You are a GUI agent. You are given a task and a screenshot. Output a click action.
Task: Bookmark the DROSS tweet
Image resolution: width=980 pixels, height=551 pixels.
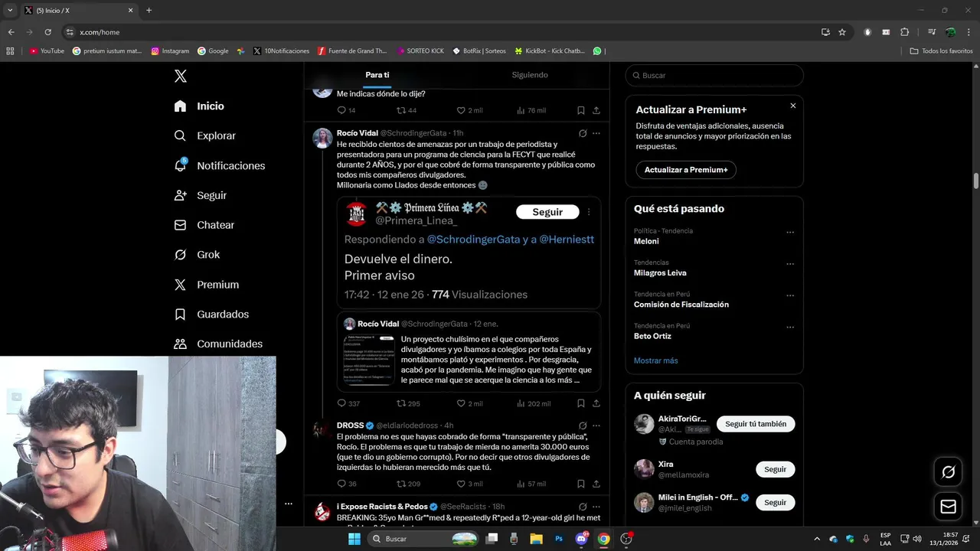(x=581, y=484)
